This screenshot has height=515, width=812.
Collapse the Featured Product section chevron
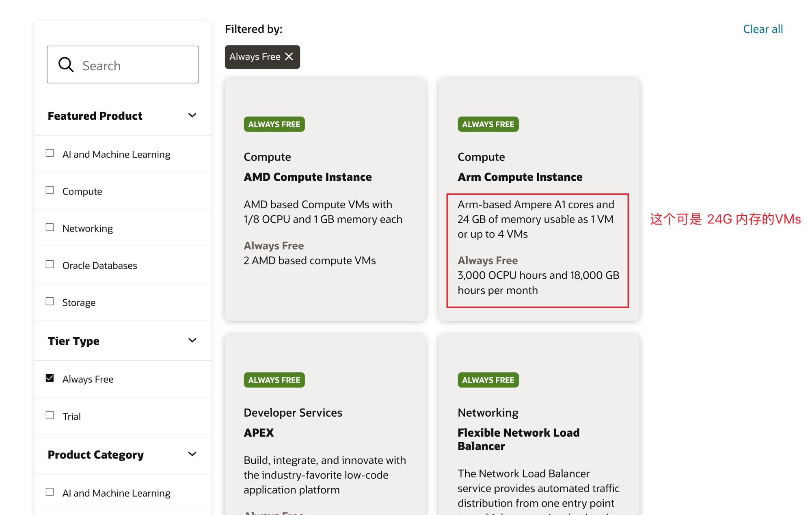[x=192, y=115]
